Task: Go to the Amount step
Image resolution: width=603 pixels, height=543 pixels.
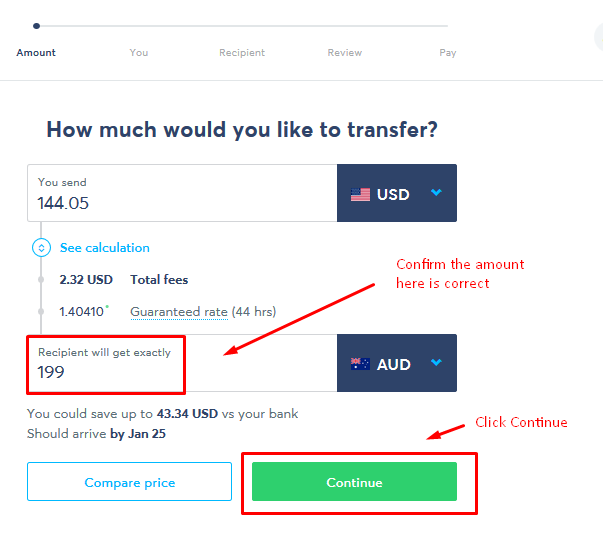Action: click(x=36, y=52)
